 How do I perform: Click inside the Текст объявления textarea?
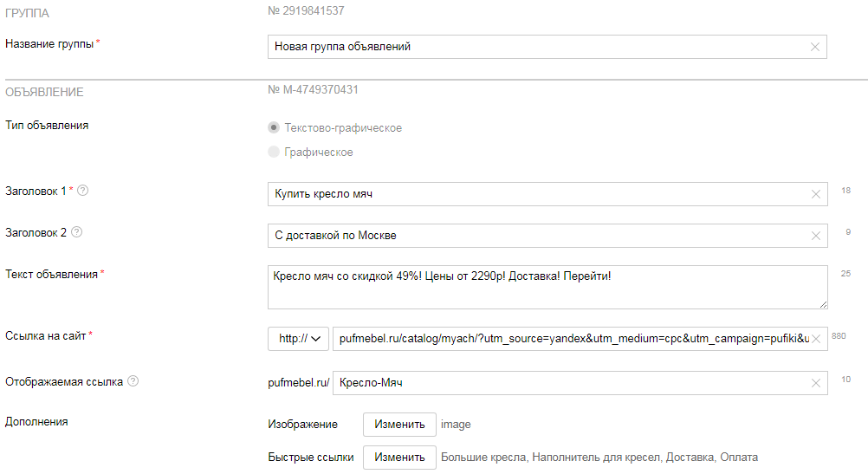[547, 288]
